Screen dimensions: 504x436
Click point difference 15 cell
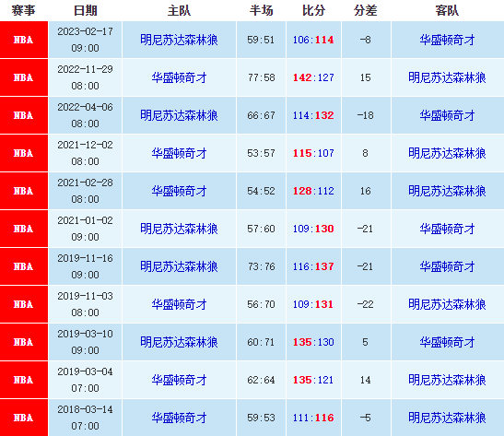[x=366, y=77]
